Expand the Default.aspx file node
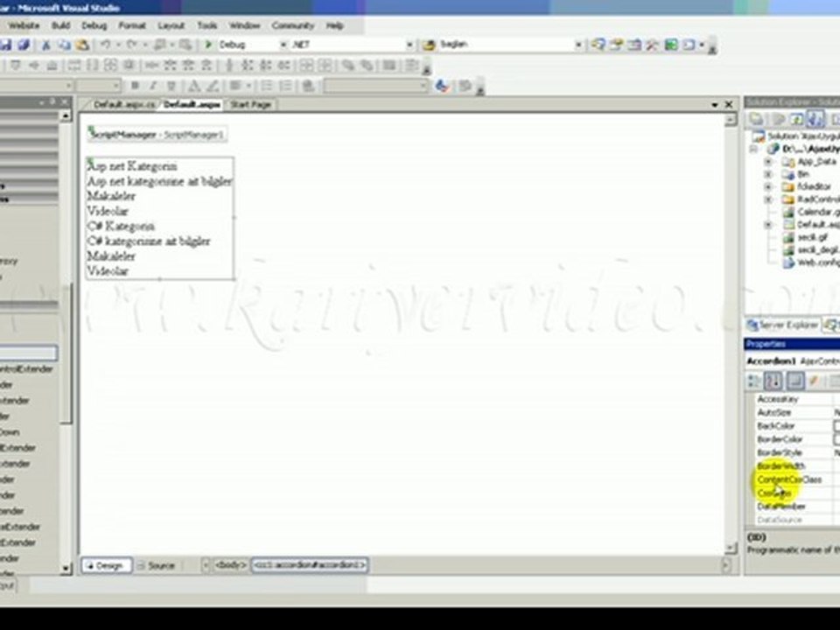 point(768,225)
